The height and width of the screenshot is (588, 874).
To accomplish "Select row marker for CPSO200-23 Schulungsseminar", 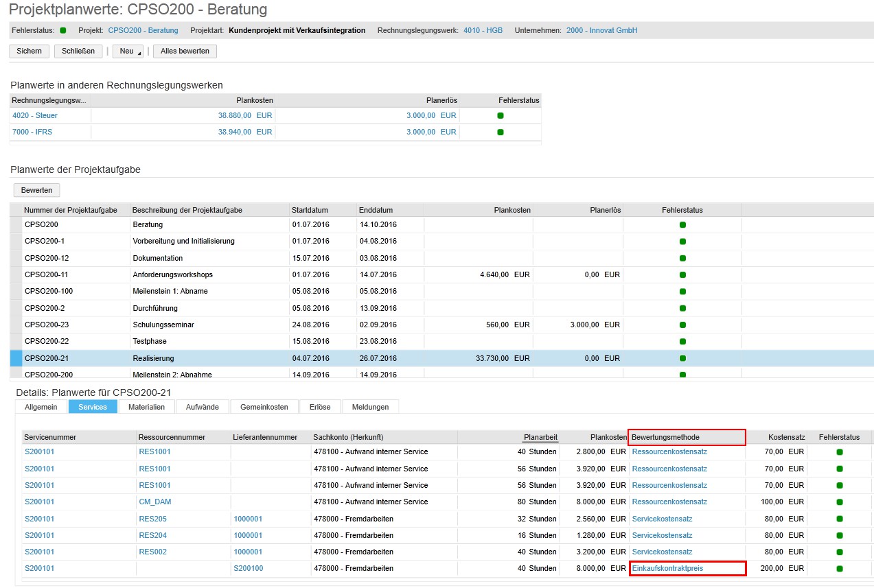I will click(x=16, y=325).
